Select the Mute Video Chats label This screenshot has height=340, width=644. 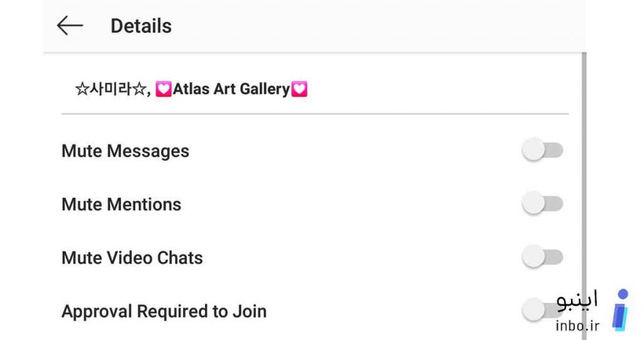(x=132, y=258)
